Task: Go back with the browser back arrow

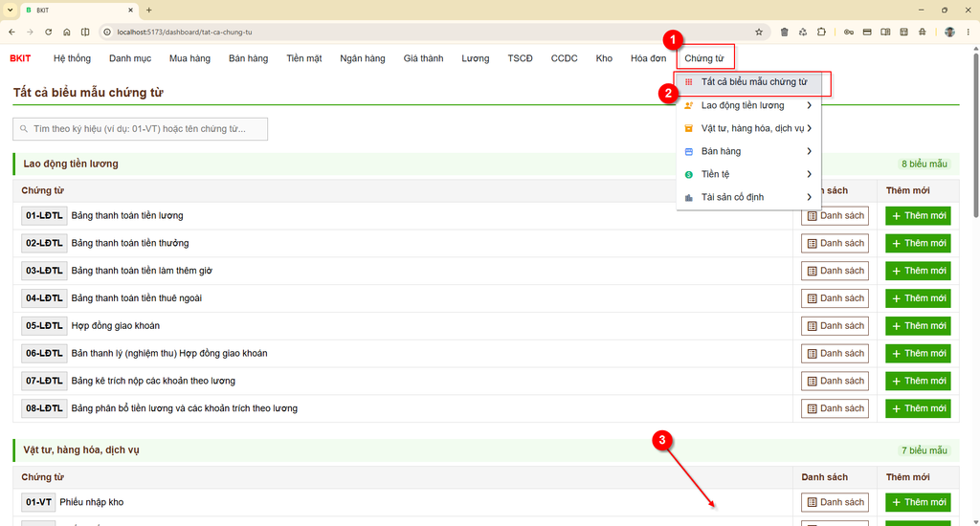Action: point(11,32)
